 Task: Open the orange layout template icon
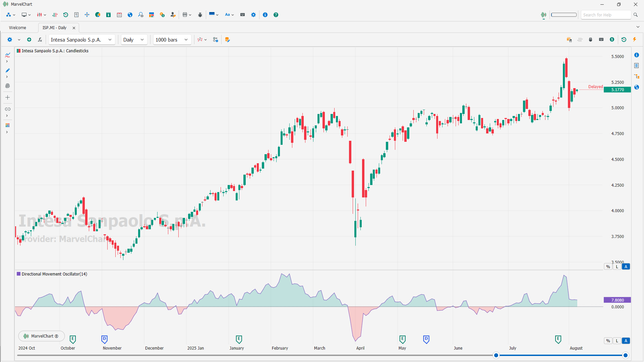[152, 15]
